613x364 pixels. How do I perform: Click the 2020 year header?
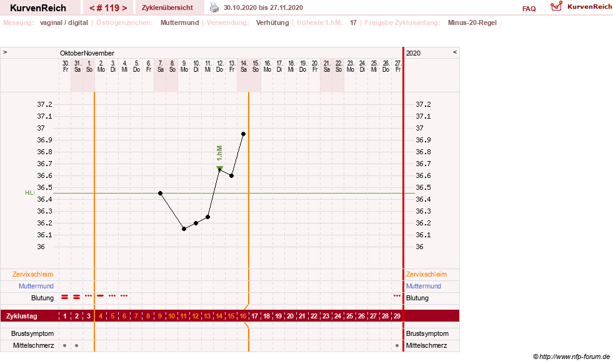pyautogui.click(x=413, y=53)
